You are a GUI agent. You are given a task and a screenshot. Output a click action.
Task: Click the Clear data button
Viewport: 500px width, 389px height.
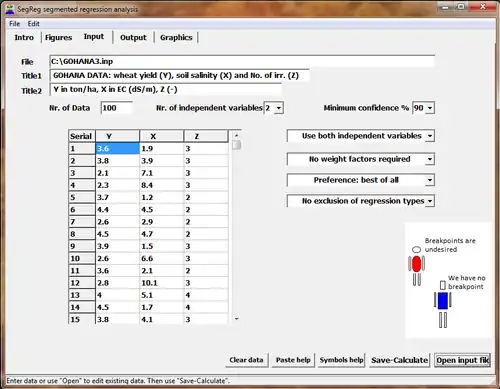pos(246,360)
